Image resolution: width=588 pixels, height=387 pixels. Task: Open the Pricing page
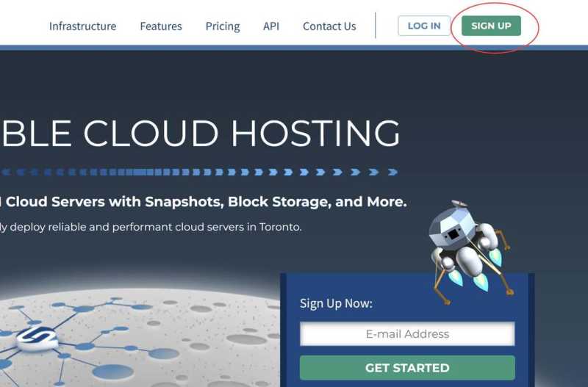[x=223, y=26]
